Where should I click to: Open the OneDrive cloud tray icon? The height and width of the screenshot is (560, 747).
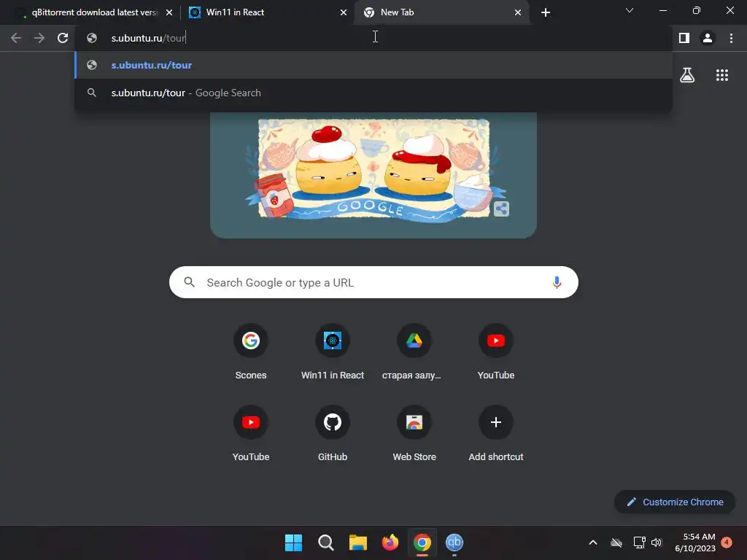[x=616, y=542]
